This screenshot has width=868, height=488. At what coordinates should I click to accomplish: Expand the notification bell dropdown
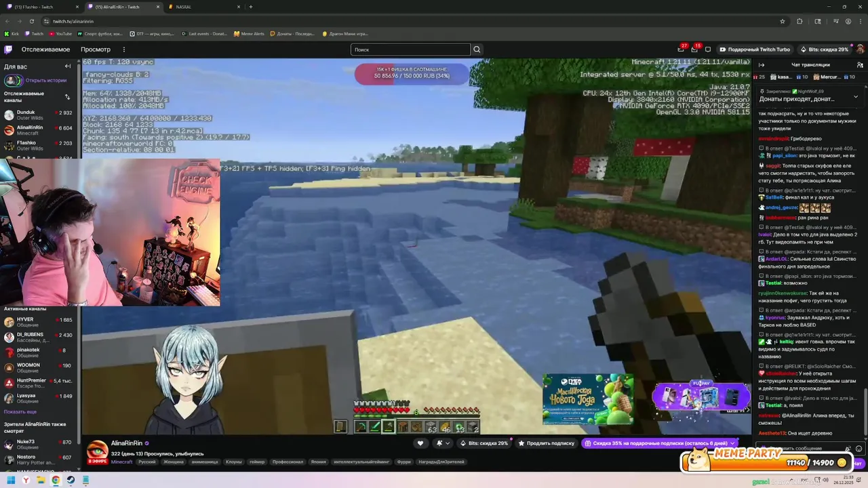coord(443,443)
